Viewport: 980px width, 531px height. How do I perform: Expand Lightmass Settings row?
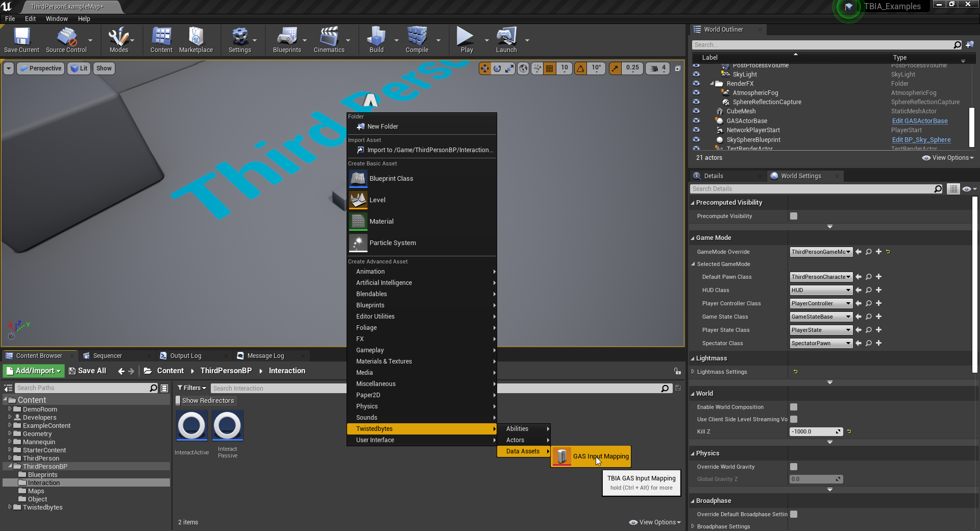pyautogui.click(x=693, y=372)
